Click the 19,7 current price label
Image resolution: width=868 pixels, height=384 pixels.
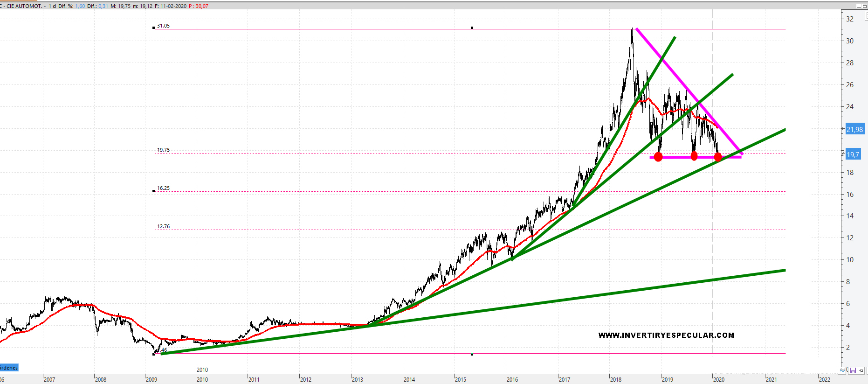point(853,154)
